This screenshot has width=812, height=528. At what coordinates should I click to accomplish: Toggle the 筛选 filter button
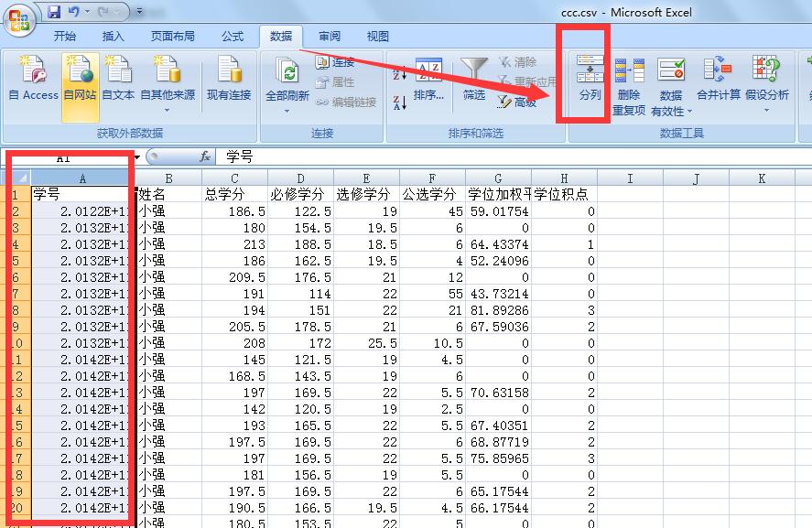tap(473, 79)
